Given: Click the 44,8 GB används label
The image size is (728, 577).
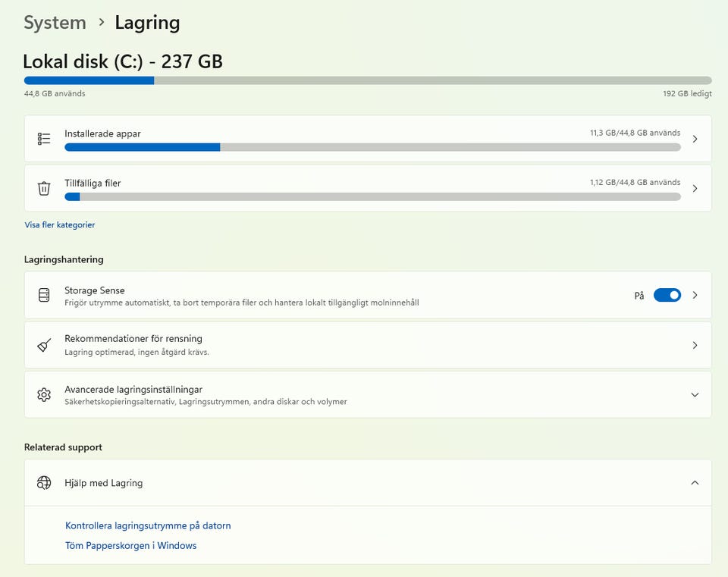Looking at the screenshot, I should click(55, 93).
